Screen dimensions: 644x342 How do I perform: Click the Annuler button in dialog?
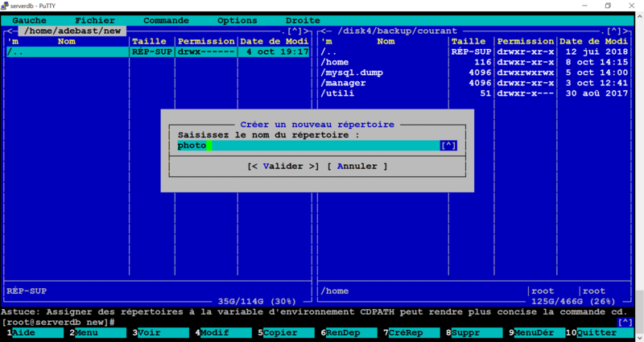[x=357, y=167]
